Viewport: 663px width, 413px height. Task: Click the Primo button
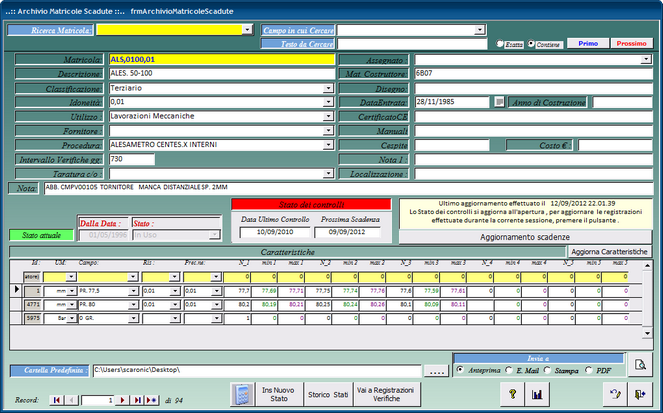(x=588, y=44)
